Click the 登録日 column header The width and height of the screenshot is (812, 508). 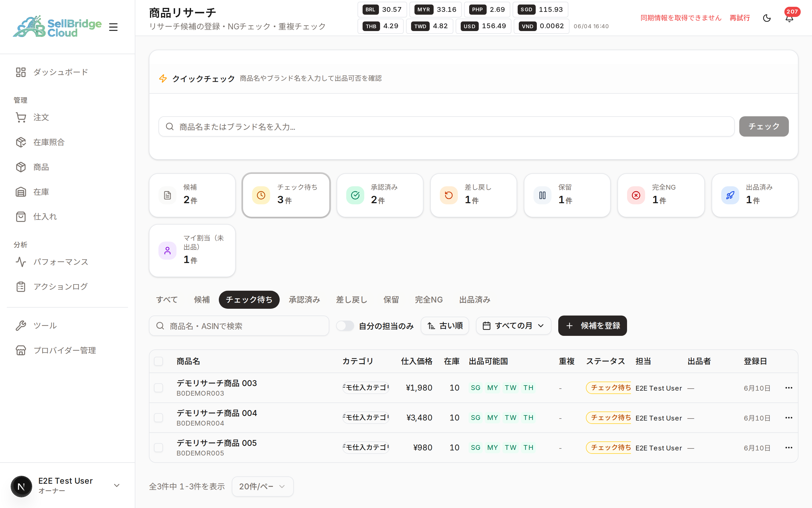755,361
